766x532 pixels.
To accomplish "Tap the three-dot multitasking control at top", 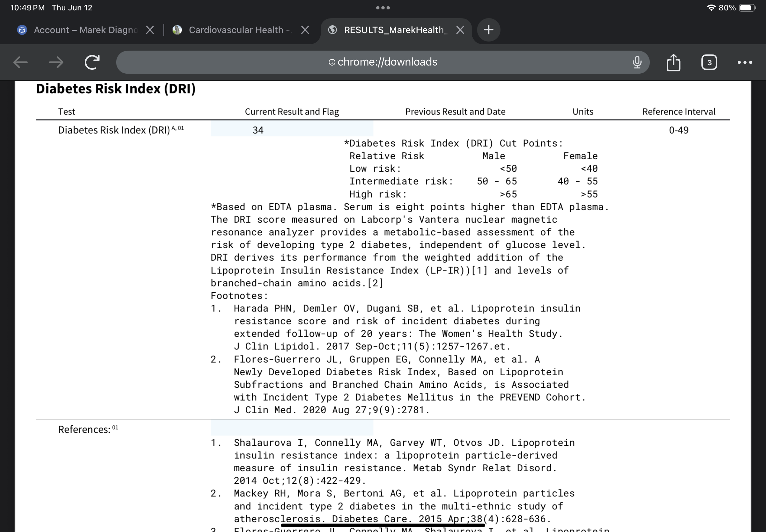I will click(x=383, y=8).
